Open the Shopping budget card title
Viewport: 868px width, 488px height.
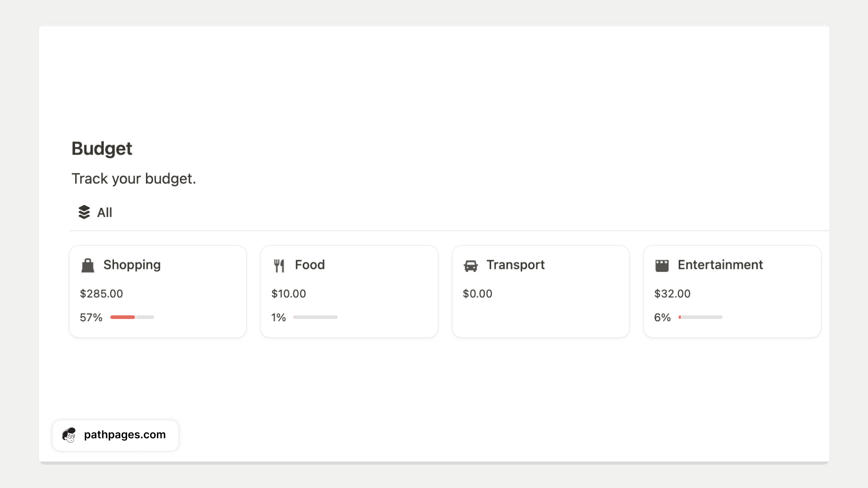132,265
